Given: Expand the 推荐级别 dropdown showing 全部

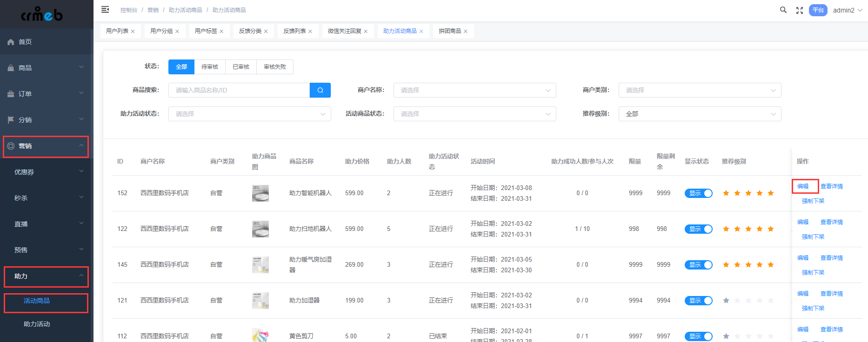Looking at the screenshot, I should (x=700, y=114).
